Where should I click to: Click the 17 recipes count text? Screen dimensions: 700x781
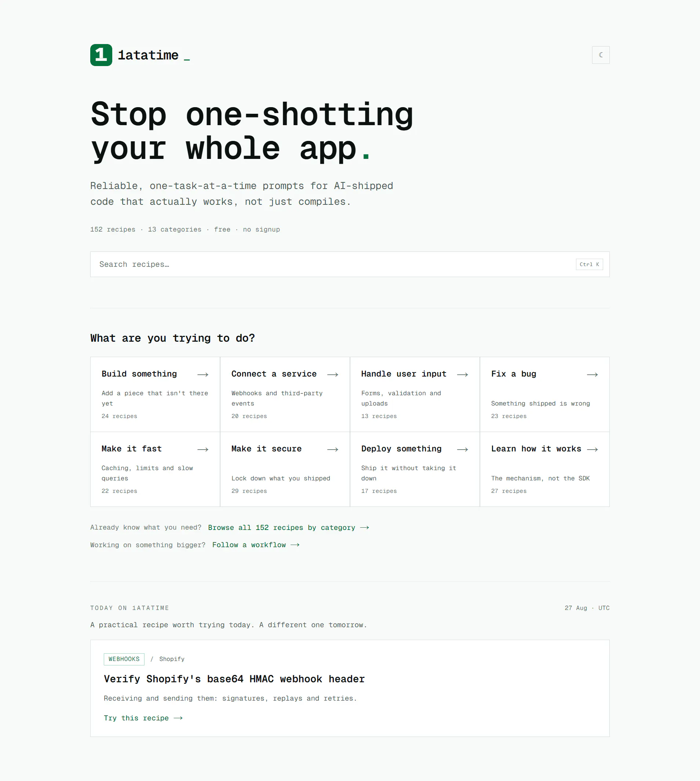379,491
